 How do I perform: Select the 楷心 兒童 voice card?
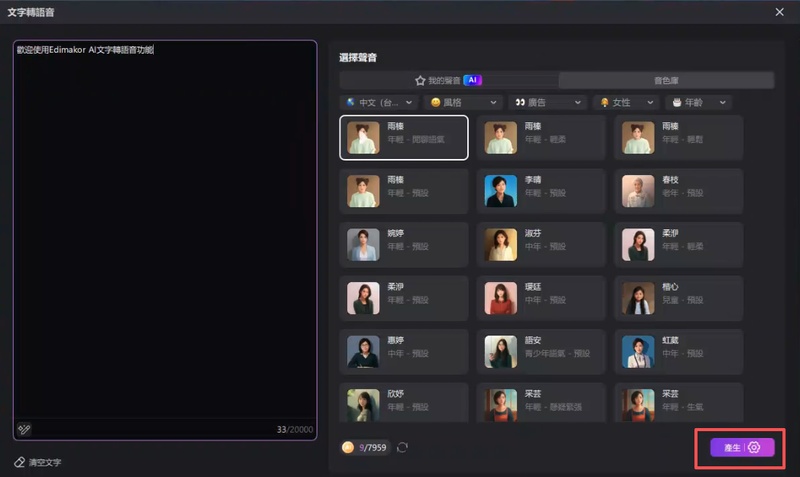[x=678, y=298]
